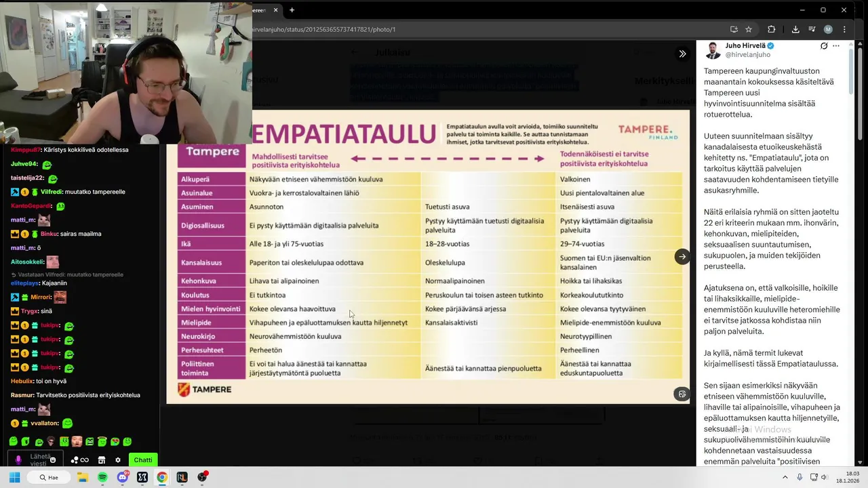Image resolution: width=868 pixels, height=488 pixels.
Task: Open clock showing 18.03 18.1.2026
Action: [847, 477]
